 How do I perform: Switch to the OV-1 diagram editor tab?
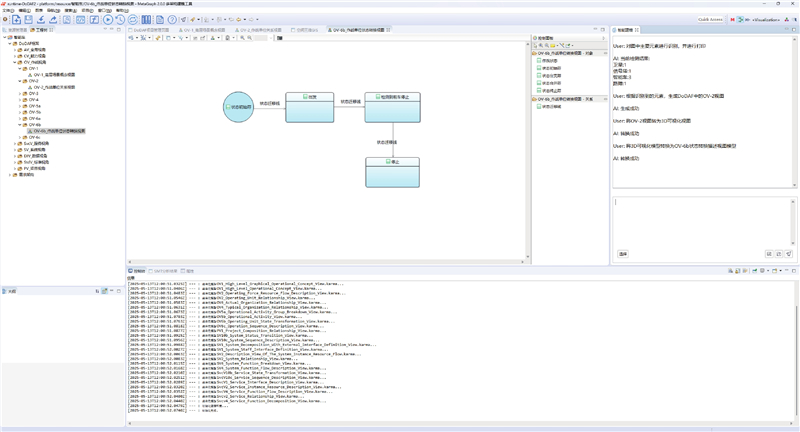205,30
